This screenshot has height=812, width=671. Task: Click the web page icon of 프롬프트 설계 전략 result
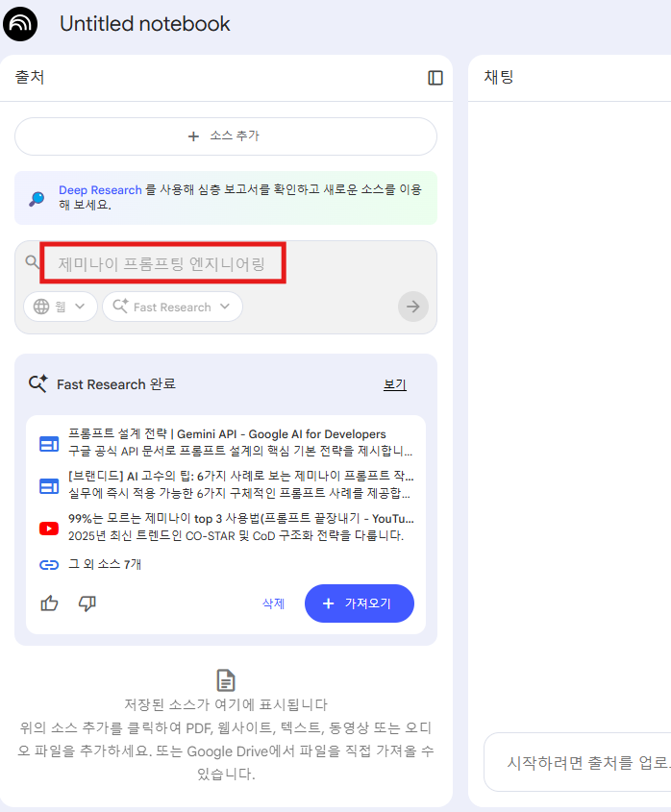tap(49, 444)
